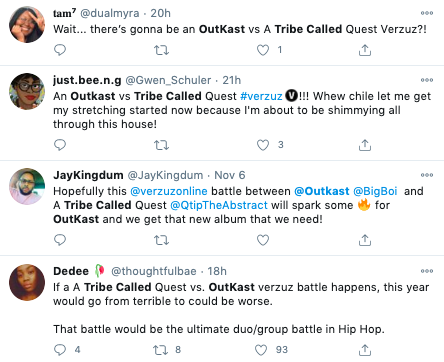The image size is (444, 362).
Task: Expand more menu on just.bee.n.g's tweet
Action: coord(427,80)
